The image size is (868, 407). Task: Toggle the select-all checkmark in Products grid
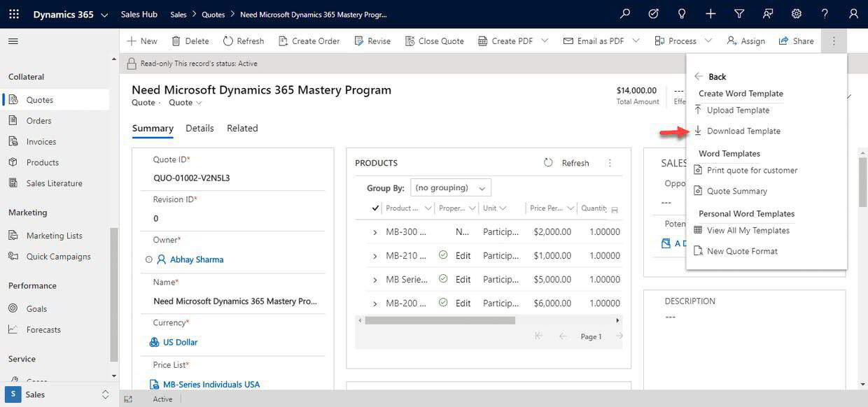tap(375, 208)
